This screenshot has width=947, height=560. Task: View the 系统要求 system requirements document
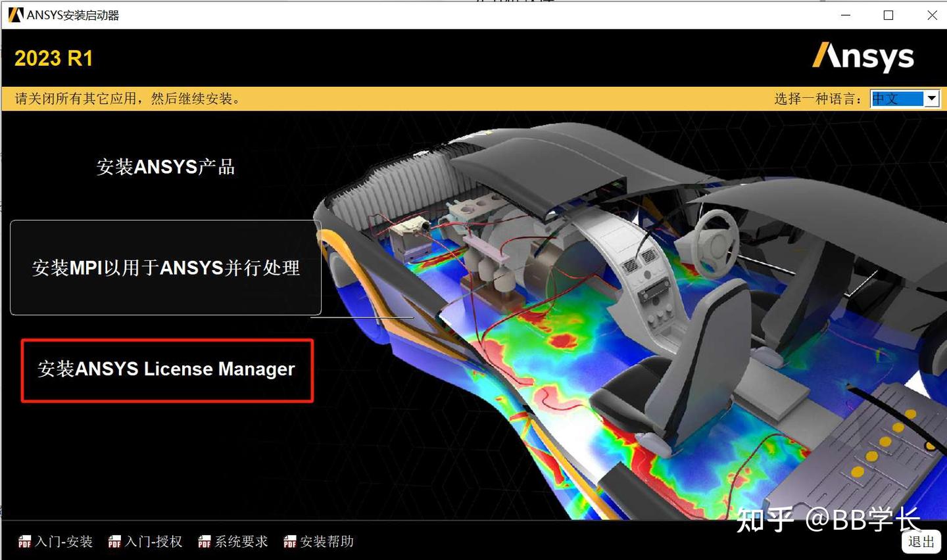click(x=241, y=542)
